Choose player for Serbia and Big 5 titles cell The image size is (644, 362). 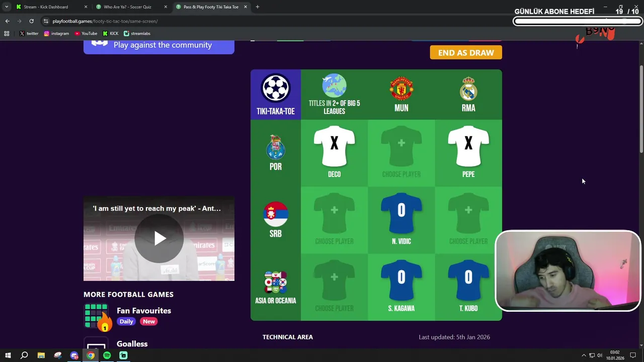pyautogui.click(x=334, y=220)
